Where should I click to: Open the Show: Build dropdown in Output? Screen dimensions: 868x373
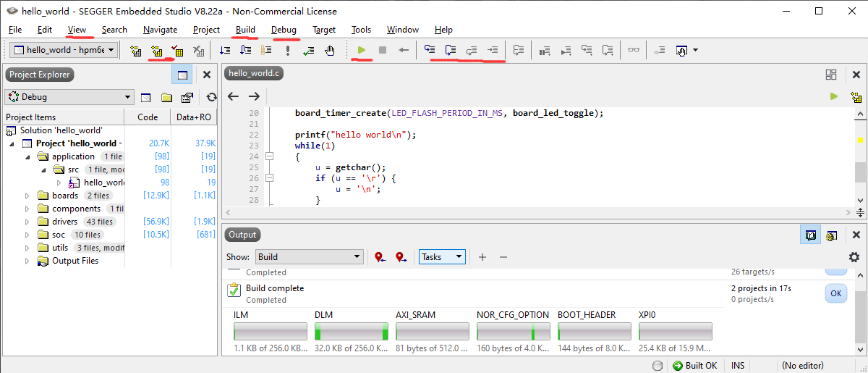point(309,257)
